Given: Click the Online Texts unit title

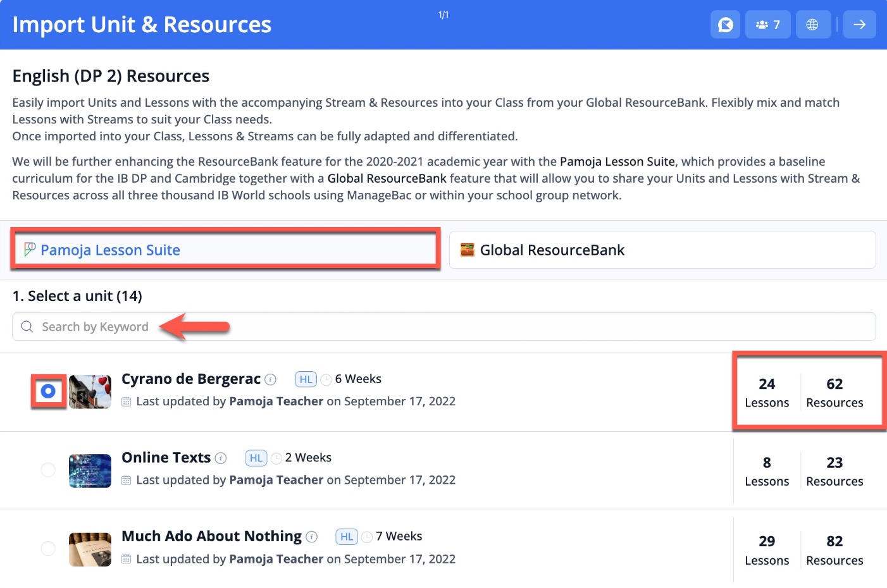Looking at the screenshot, I should tap(166, 457).
